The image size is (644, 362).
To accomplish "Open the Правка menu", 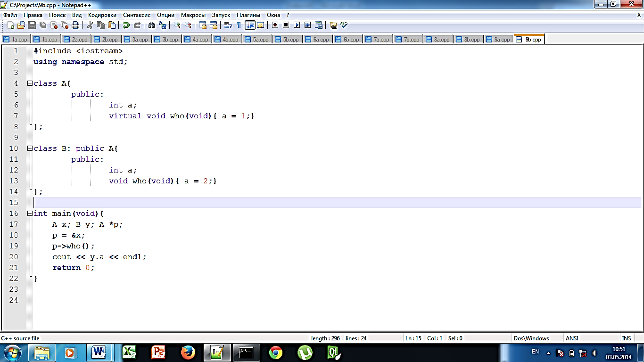I will pyautogui.click(x=33, y=15).
